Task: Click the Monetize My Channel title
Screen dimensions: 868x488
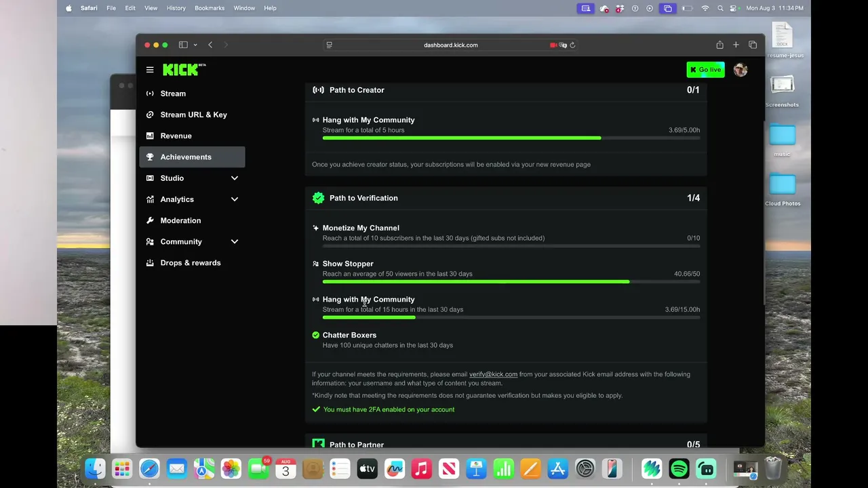Action: pyautogui.click(x=361, y=228)
